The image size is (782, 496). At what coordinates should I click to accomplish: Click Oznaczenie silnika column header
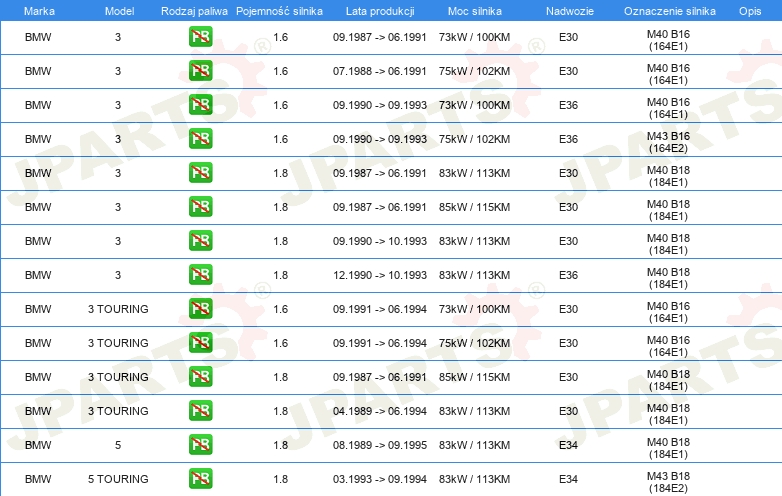tap(670, 11)
